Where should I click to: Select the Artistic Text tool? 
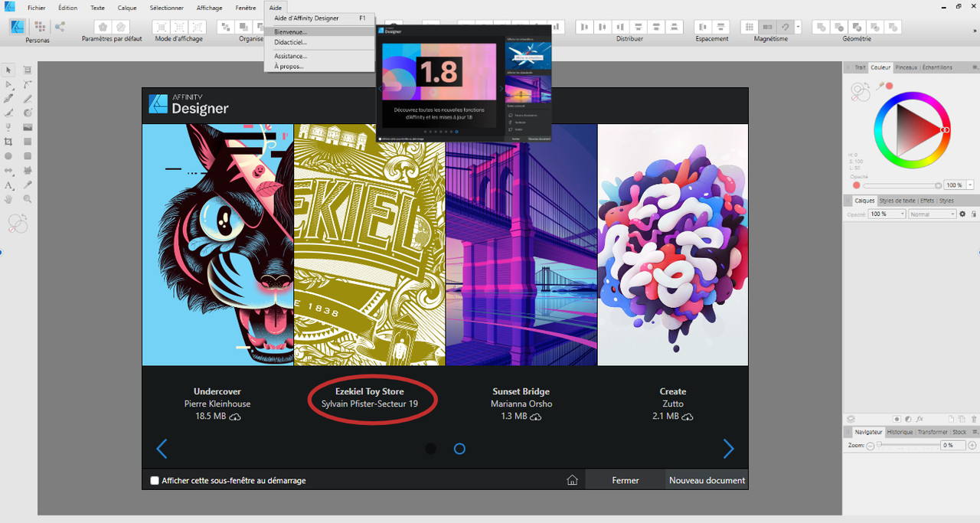pos(8,185)
